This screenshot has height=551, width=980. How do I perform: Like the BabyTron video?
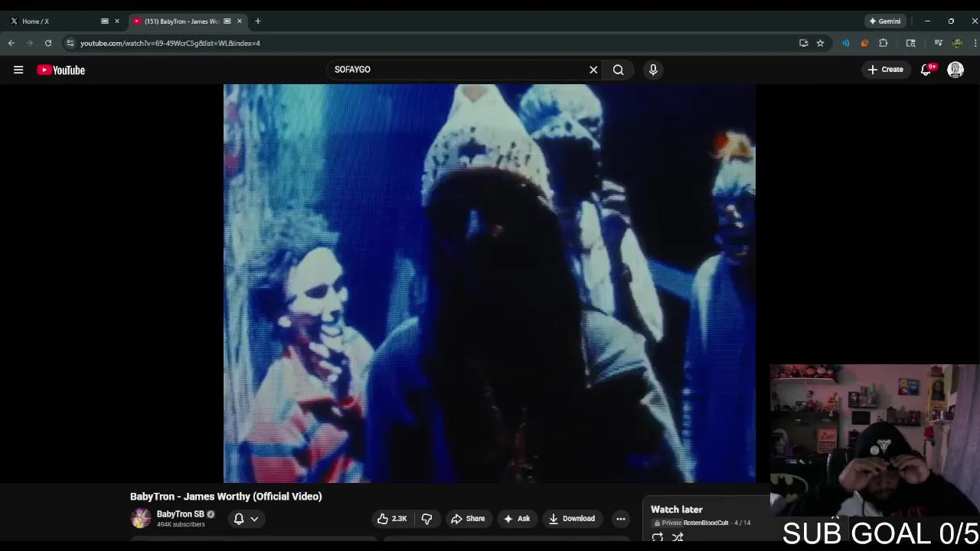coord(392,519)
